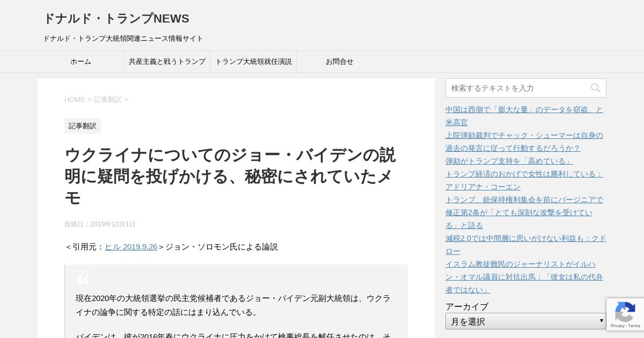
Task: Click the quote paragraph starting 現在2020年の大統領選挙
Action: pos(233,305)
